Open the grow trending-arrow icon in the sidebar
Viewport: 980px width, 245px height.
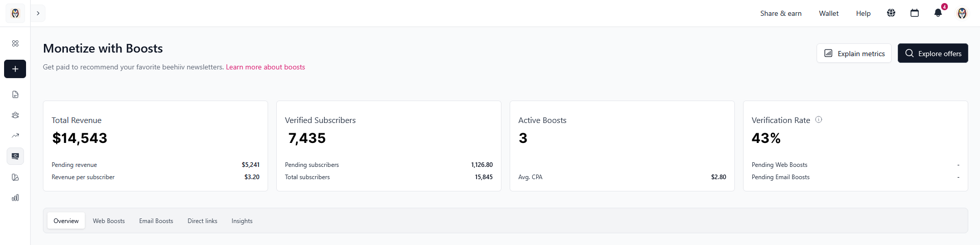click(15, 136)
